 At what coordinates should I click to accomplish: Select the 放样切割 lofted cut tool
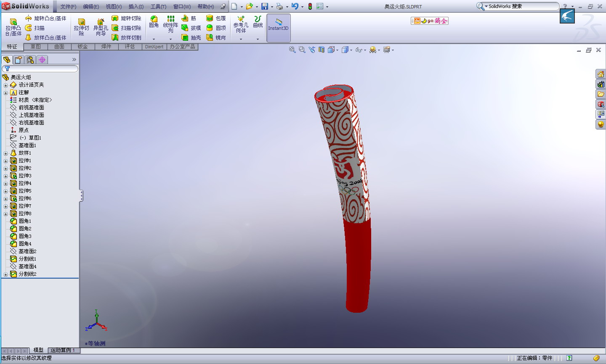(126, 38)
